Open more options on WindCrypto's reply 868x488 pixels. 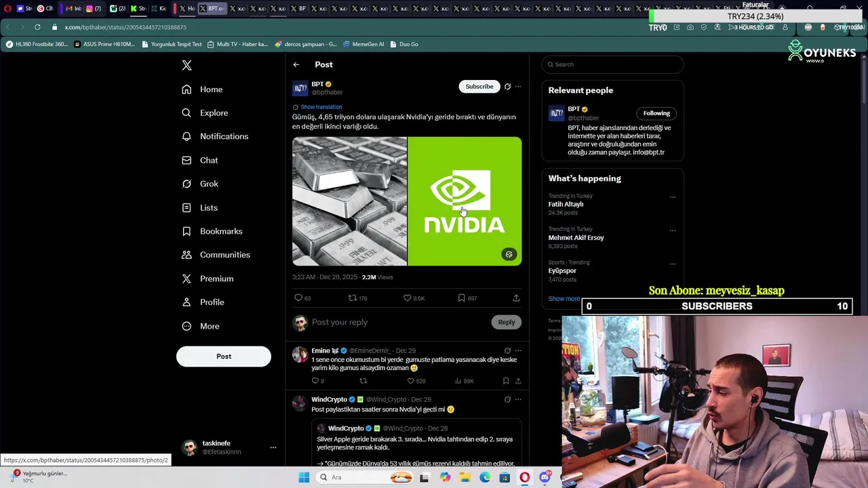pos(518,400)
